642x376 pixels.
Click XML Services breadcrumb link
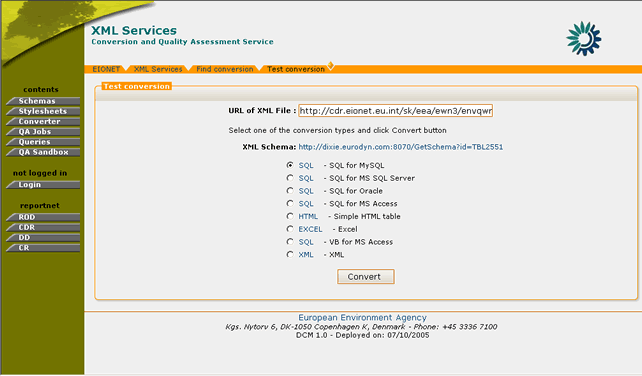point(158,69)
